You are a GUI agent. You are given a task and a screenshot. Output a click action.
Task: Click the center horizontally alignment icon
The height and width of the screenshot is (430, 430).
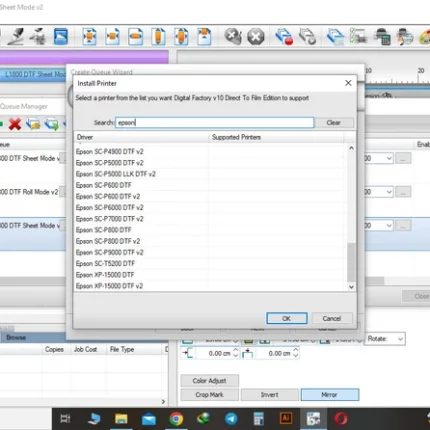click(112, 36)
